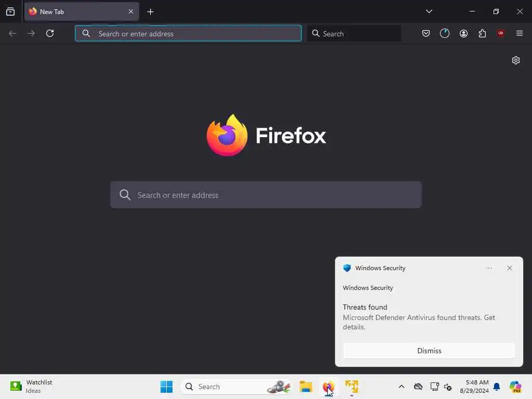Click magnifier icon in toolbar Search box
The image size is (532, 399).
315,33
